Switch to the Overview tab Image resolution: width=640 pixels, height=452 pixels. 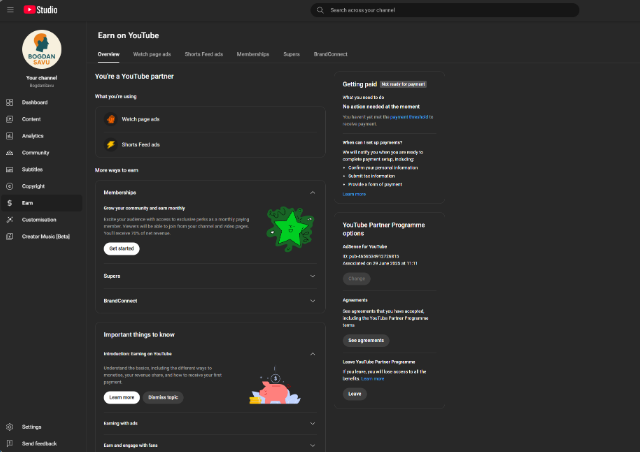[x=109, y=54]
